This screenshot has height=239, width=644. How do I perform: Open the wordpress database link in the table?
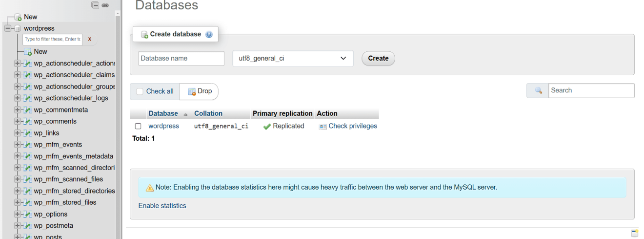[163, 126]
